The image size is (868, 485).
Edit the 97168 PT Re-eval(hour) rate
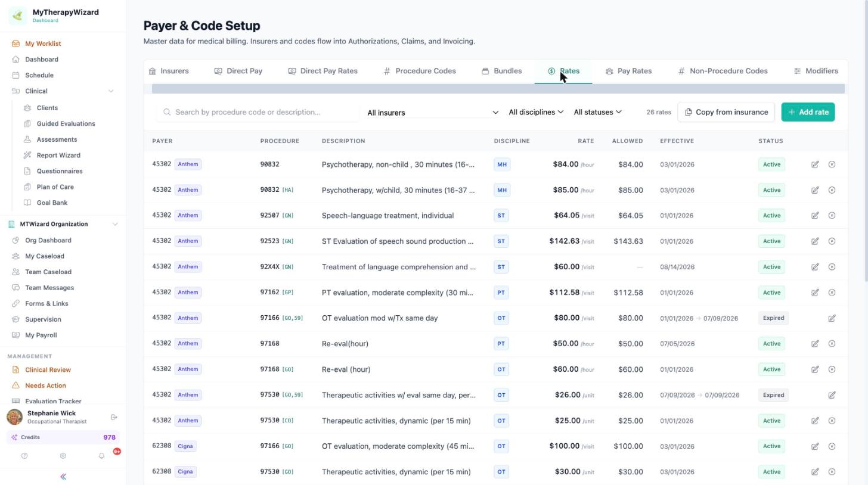click(x=815, y=344)
